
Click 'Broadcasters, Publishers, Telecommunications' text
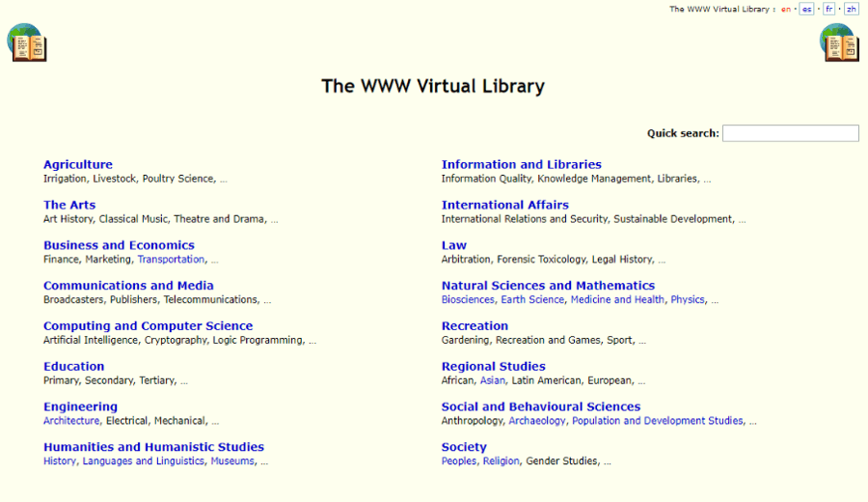click(x=150, y=300)
